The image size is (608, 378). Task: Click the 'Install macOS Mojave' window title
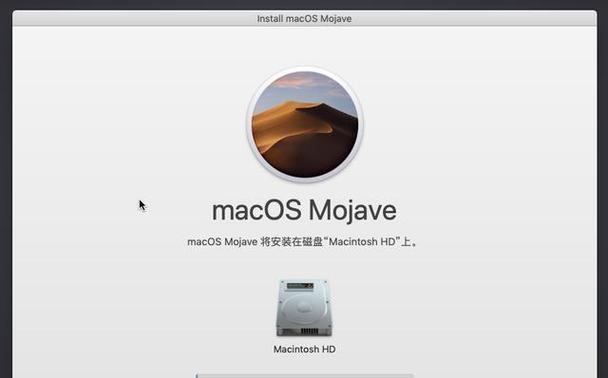(304, 19)
